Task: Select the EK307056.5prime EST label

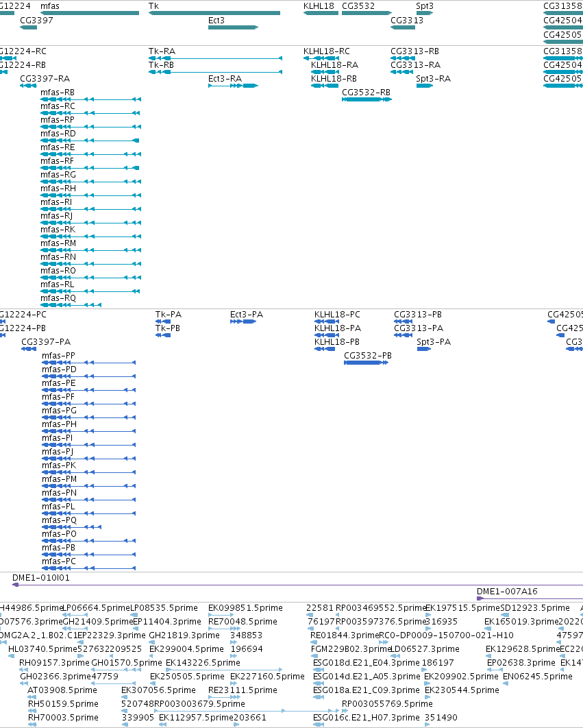Action: point(158,690)
